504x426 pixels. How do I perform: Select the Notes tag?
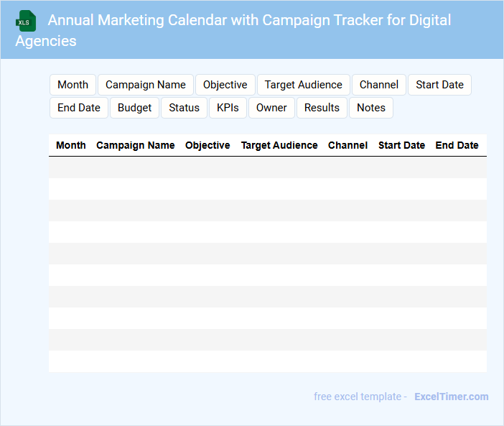tap(371, 108)
